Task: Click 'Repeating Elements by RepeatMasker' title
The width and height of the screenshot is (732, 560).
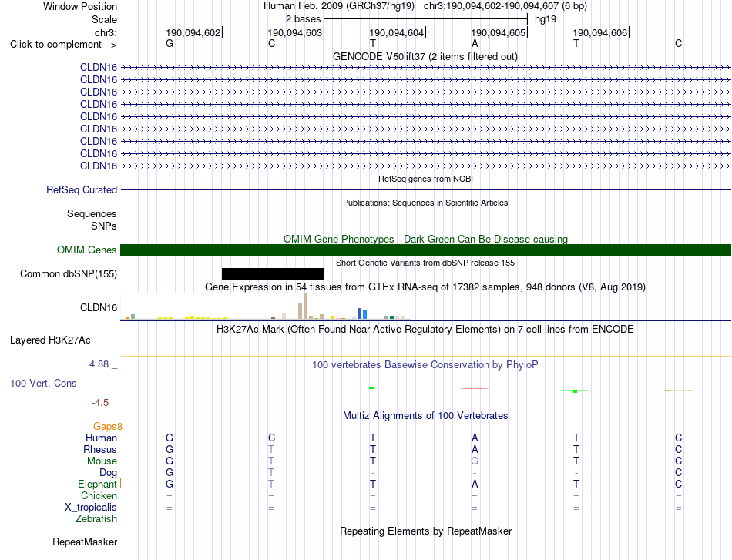Action: pyautogui.click(x=426, y=531)
